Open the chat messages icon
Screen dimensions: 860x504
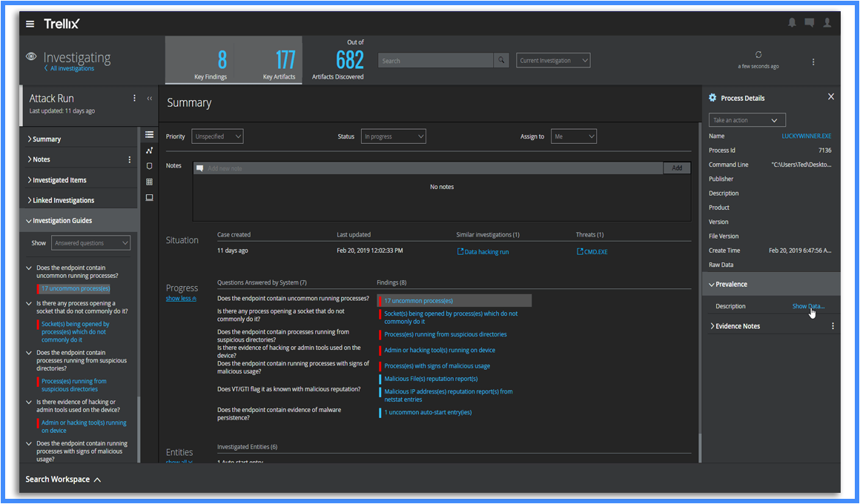[x=810, y=23]
